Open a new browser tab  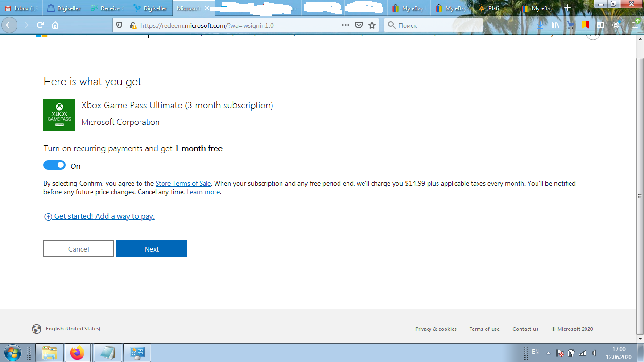[568, 8]
